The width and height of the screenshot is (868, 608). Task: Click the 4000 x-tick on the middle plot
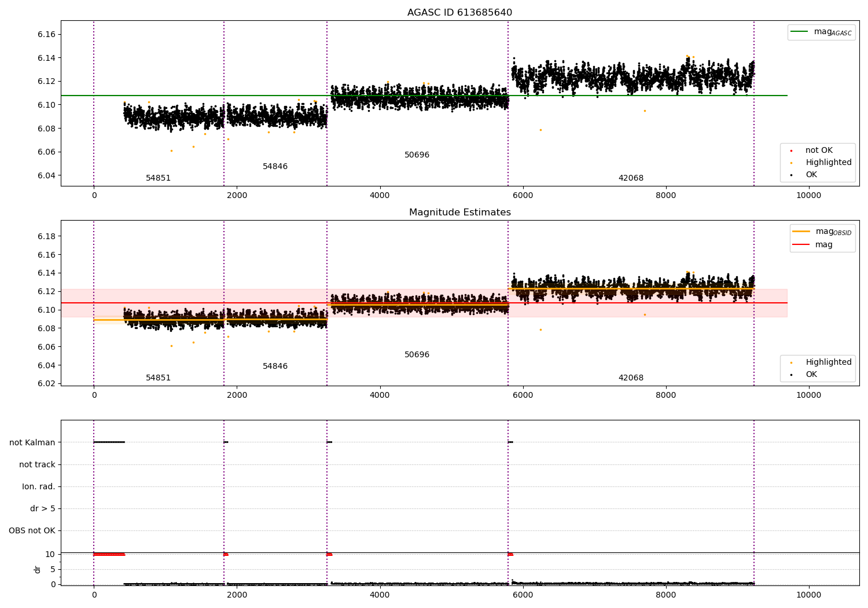tap(380, 395)
